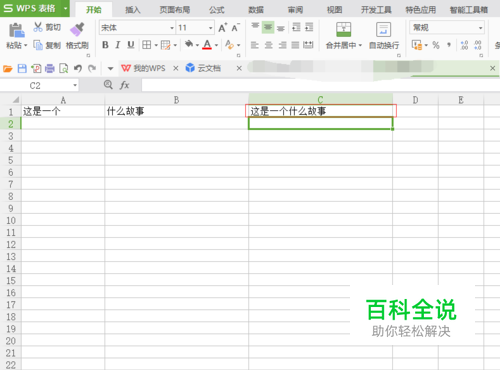
Task: Switch to the 公式 tab
Action: point(217,10)
